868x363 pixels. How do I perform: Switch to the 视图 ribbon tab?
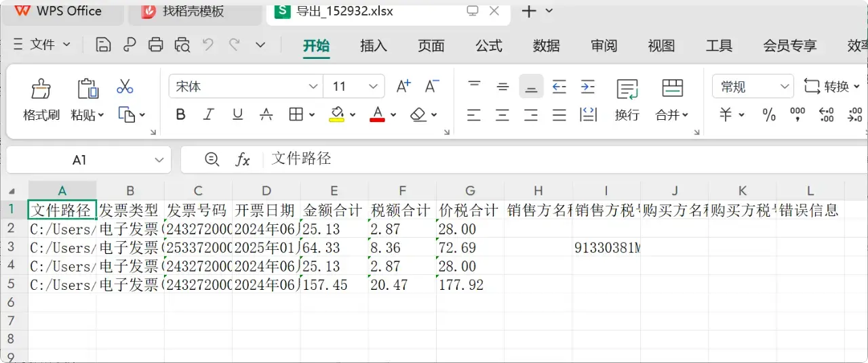tap(661, 45)
